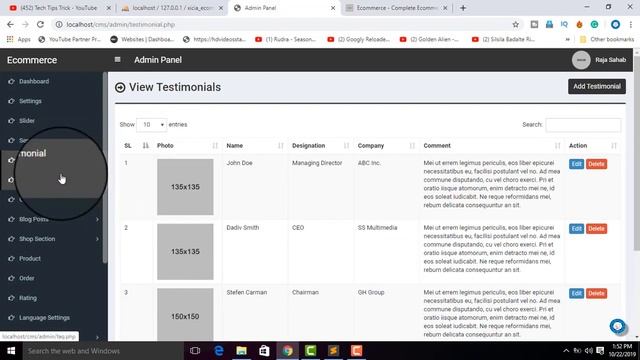Toggle the sidebar hamburger menu icon
640x360 pixels.
pyautogui.click(x=118, y=60)
